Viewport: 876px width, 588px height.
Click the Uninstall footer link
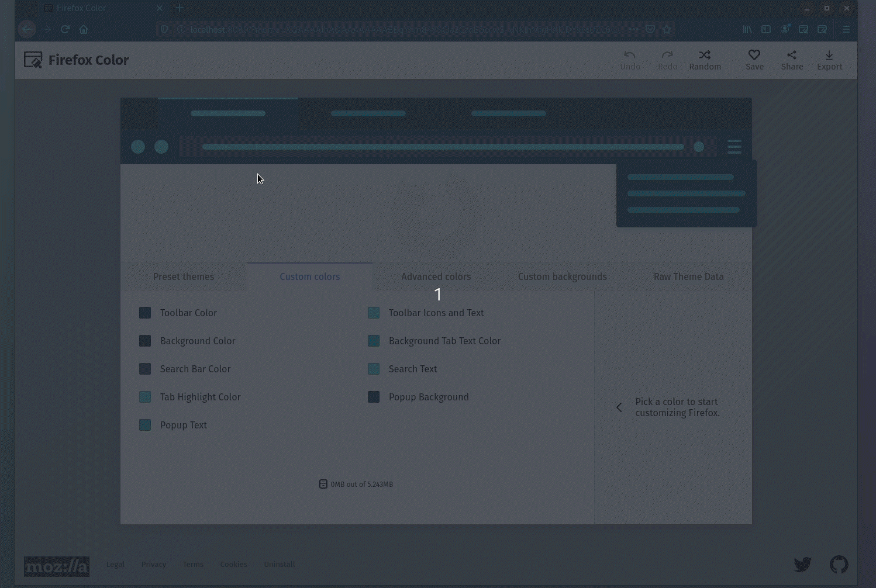click(279, 564)
